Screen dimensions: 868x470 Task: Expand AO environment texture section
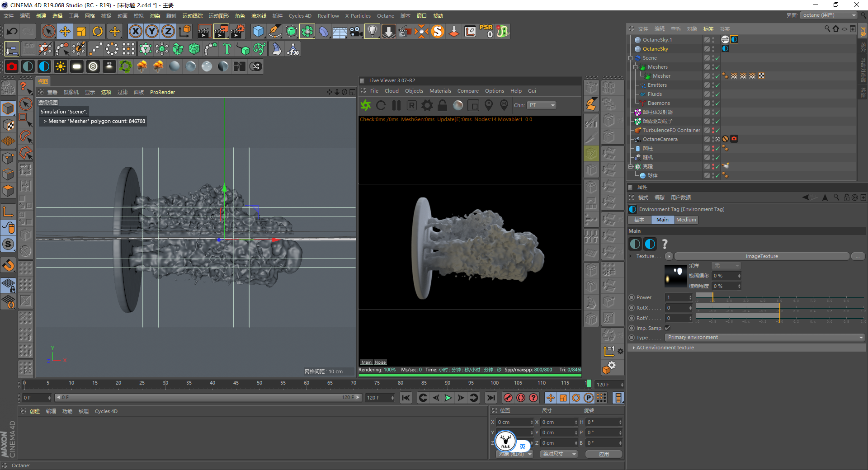click(665, 348)
